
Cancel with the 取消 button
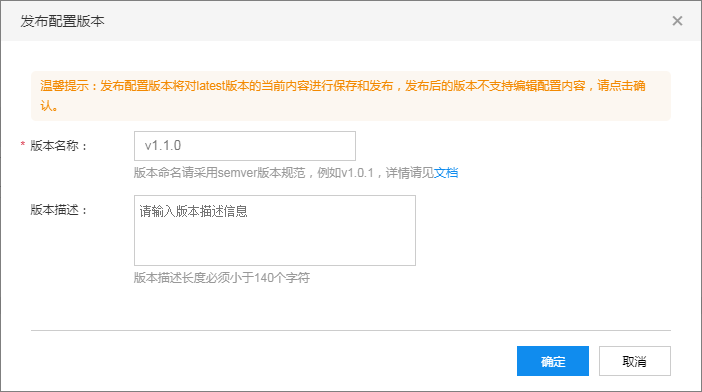635,361
